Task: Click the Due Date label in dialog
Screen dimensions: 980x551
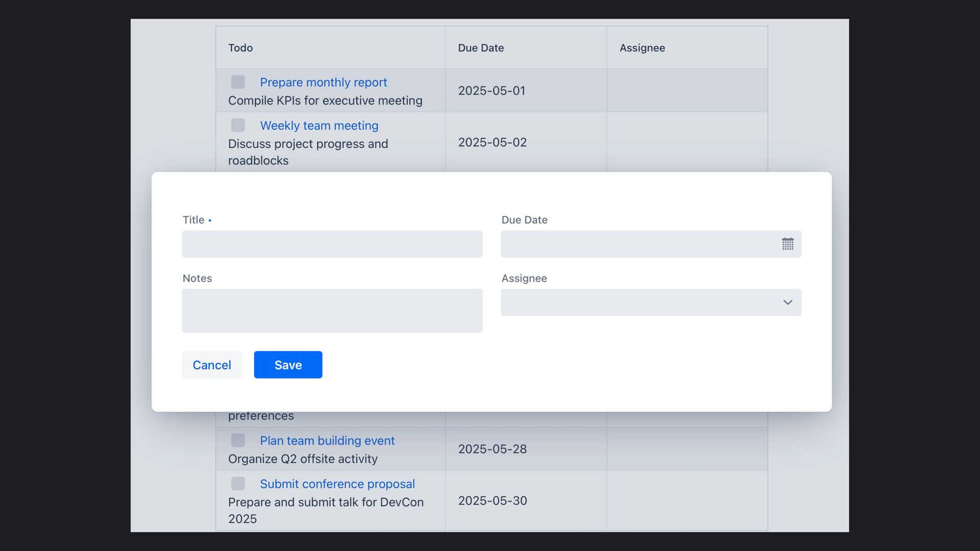Action: 524,220
